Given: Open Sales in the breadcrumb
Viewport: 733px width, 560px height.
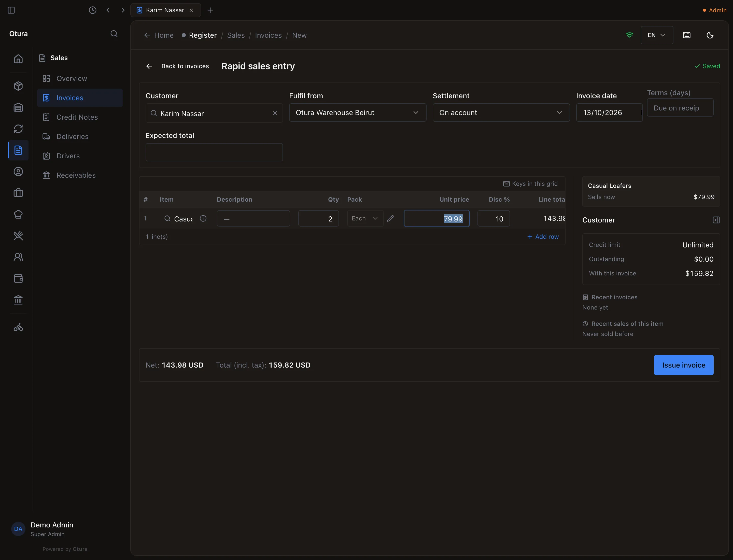Looking at the screenshot, I should [x=236, y=35].
